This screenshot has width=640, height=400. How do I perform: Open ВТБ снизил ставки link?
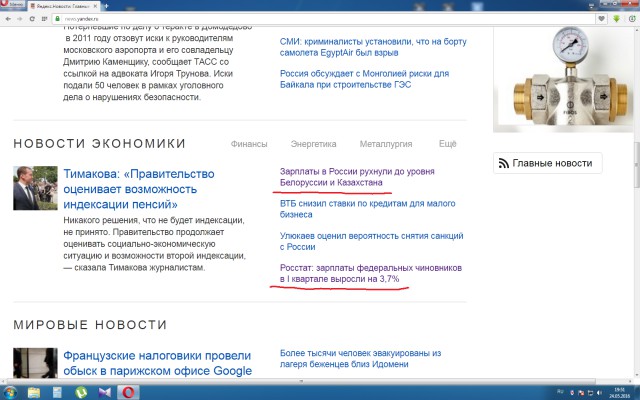367,209
